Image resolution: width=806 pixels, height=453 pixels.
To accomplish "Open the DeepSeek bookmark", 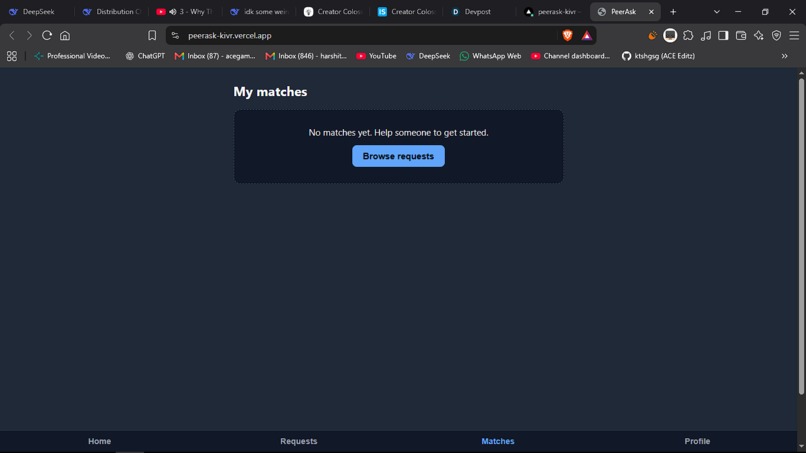I will pos(428,56).
